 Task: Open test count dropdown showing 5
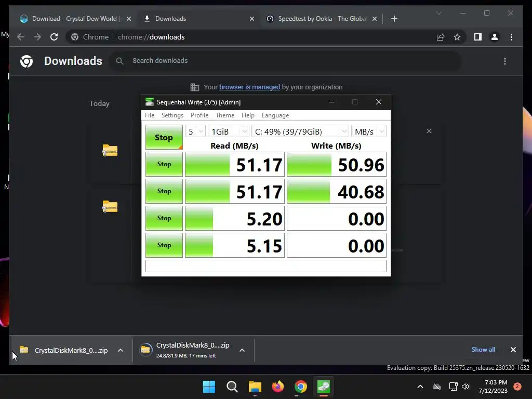195,131
